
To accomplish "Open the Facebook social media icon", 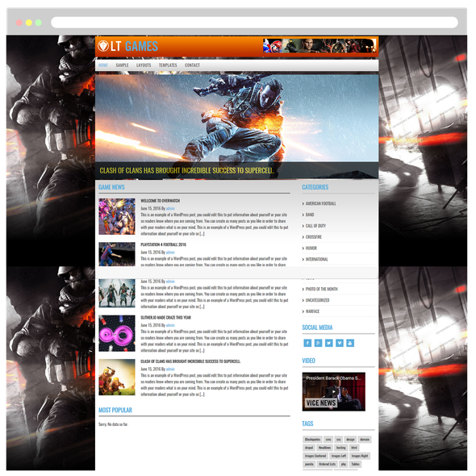I will pos(307,343).
